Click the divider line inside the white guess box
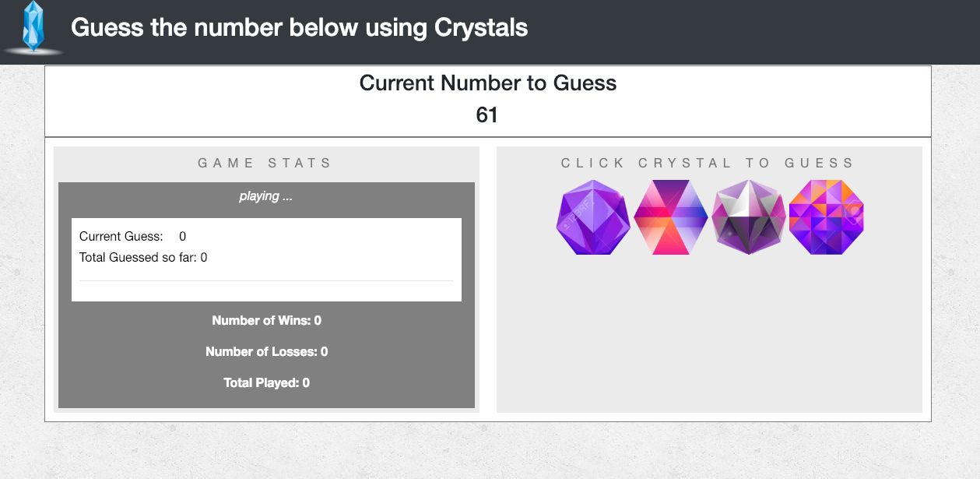This screenshot has width=980, height=479. (x=266, y=280)
